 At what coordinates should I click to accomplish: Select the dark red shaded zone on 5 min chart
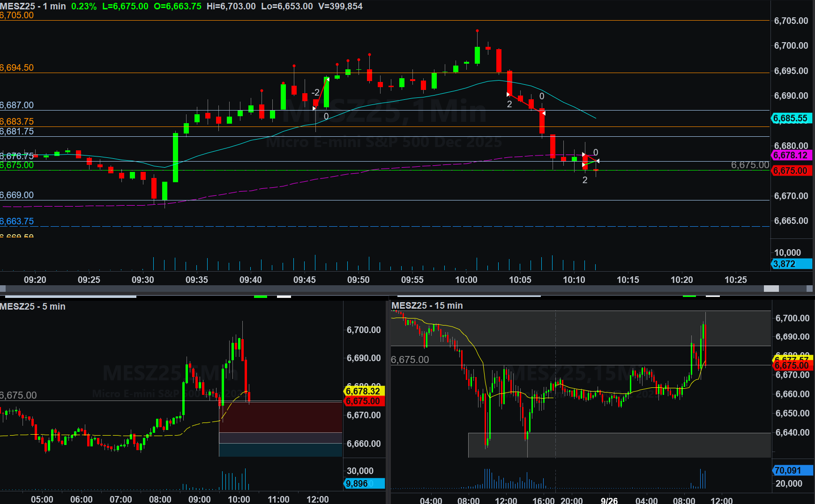click(280, 417)
